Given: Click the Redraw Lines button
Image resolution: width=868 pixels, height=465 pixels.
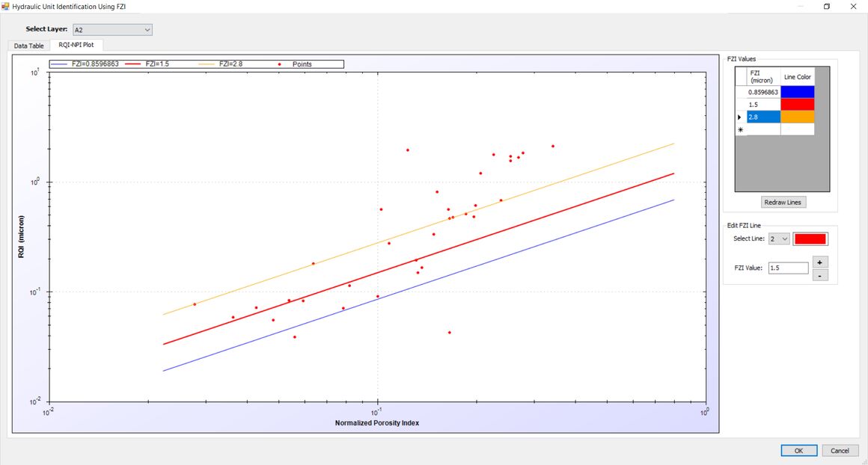Looking at the screenshot, I should pos(782,203).
